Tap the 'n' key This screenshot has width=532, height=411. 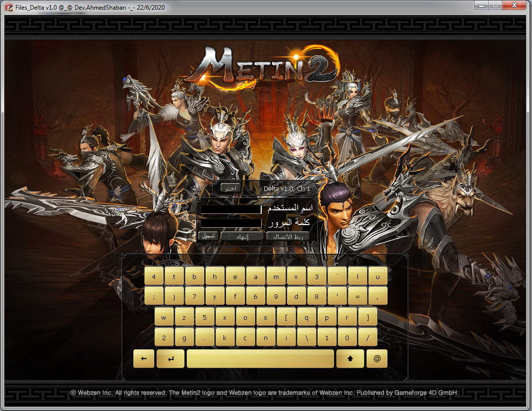coord(266,338)
